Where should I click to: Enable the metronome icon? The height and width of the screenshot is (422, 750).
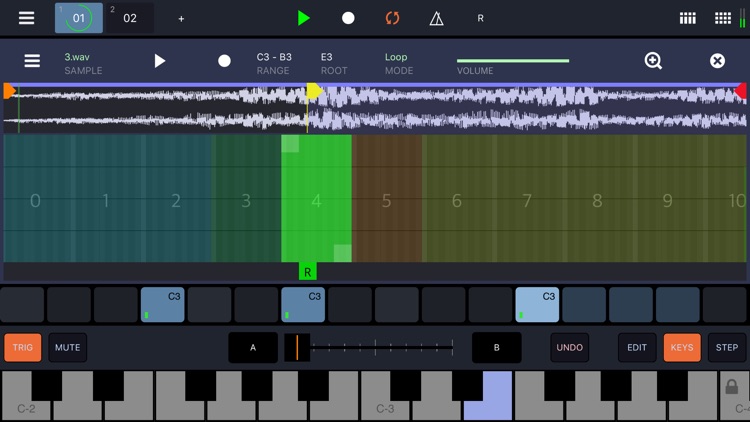click(x=436, y=18)
